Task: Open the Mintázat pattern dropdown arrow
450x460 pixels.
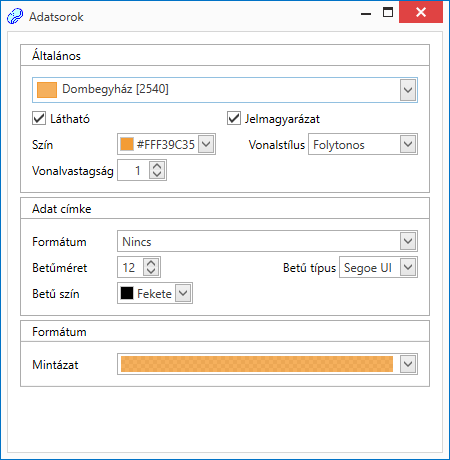Action: pos(408,364)
